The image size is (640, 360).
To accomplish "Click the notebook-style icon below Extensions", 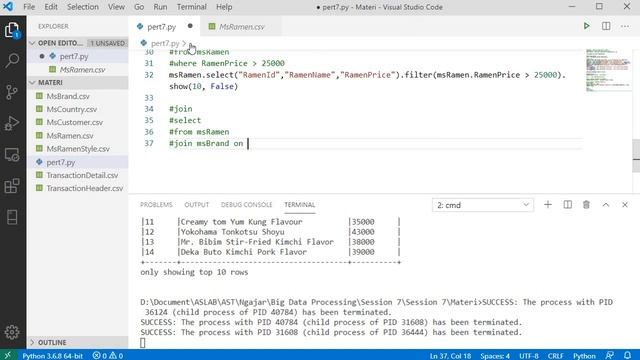I will tap(12, 217).
